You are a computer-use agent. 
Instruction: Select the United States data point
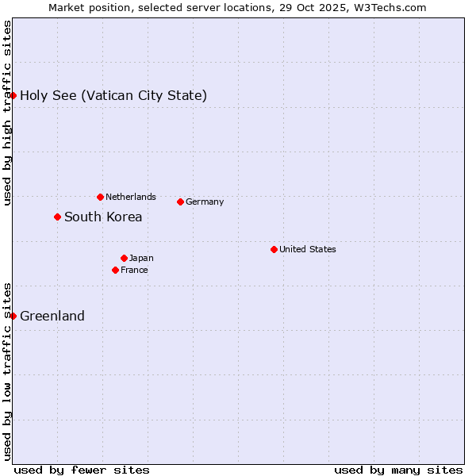[x=274, y=249]
